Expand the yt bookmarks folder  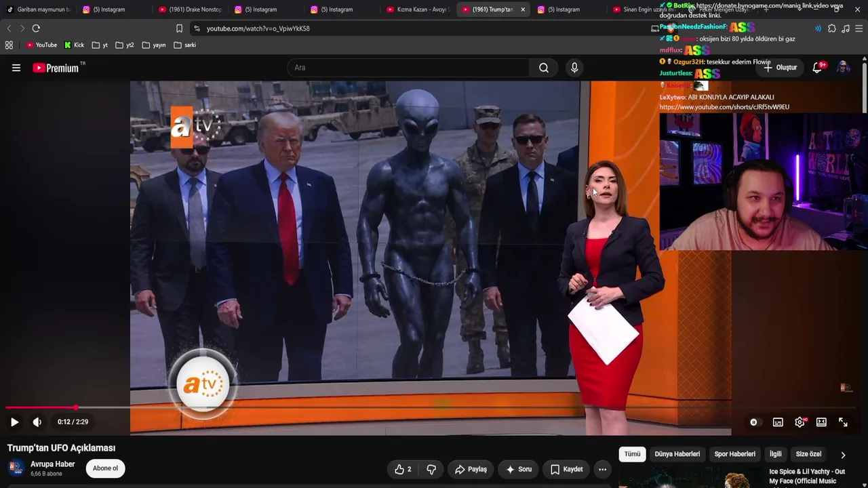pos(100,45)
